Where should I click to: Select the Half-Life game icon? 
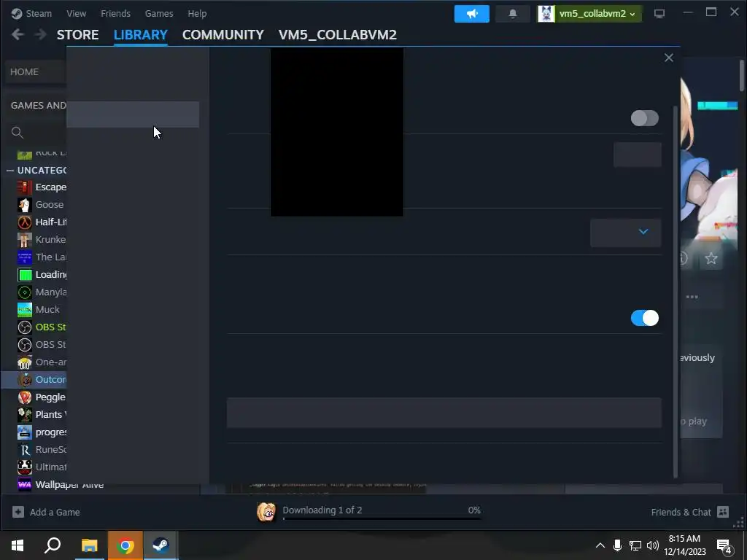(25, 222)
